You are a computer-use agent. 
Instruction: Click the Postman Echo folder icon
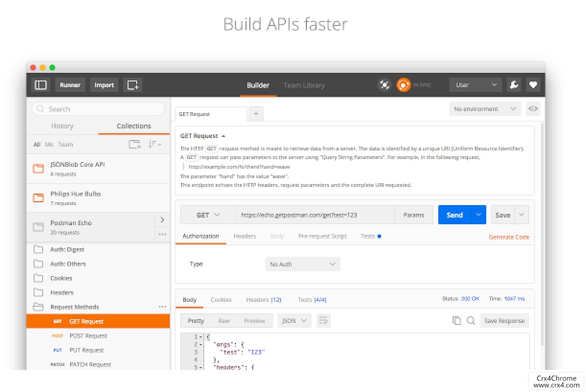coord(38,227)
